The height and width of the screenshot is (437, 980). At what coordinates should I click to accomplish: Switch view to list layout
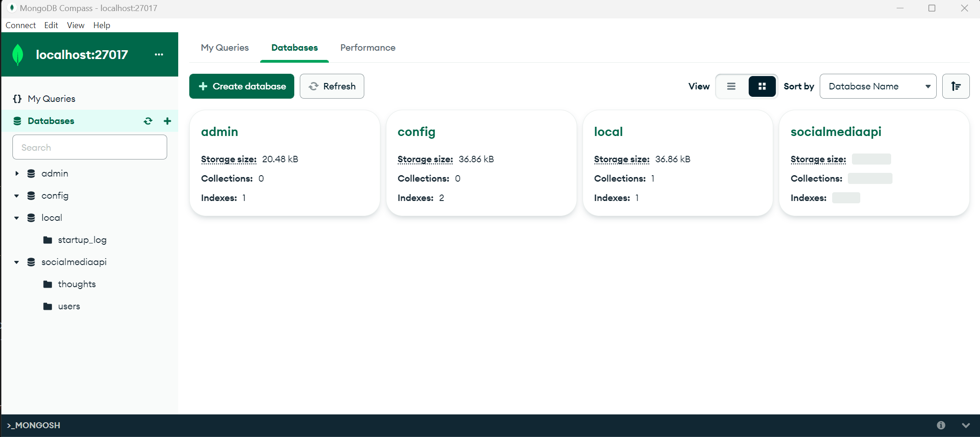pyautogui.click(x=731, y=86)
